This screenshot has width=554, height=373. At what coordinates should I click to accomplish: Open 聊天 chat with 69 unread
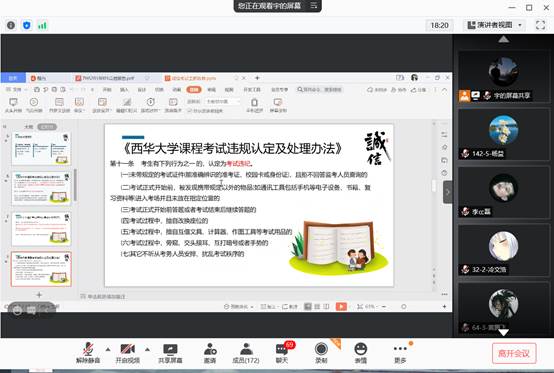(282, 353)
